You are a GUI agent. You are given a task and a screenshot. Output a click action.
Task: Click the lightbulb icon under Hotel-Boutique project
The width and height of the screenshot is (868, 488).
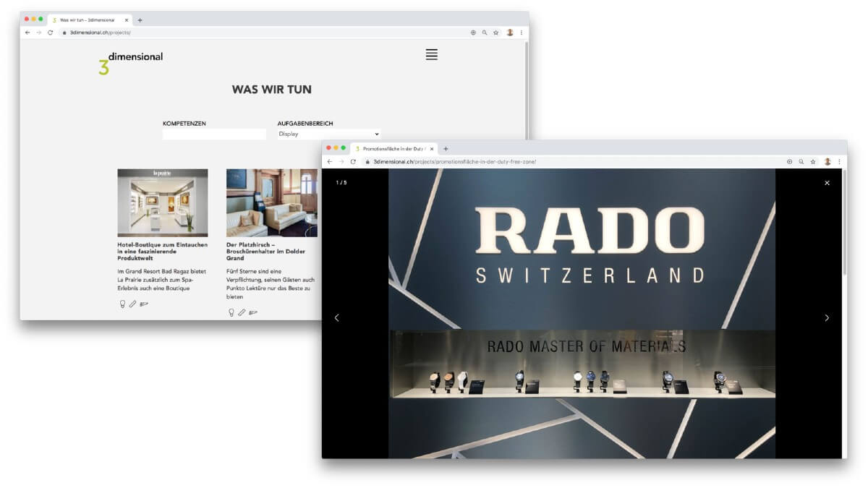pos(122,304)
